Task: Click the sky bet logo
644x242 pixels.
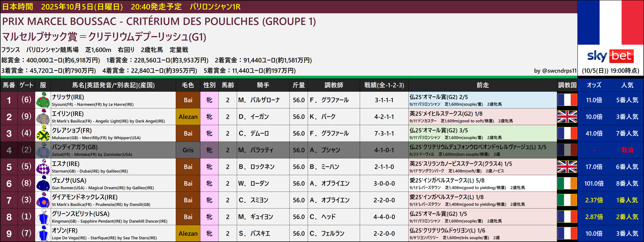Action: click(610, 56)
